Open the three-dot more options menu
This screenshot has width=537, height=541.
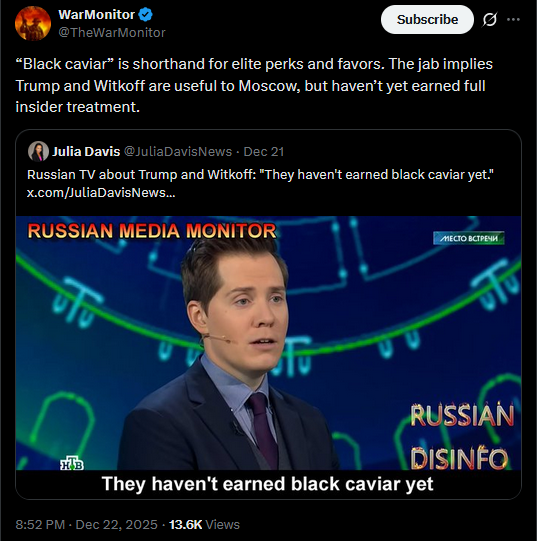(513, 20)
